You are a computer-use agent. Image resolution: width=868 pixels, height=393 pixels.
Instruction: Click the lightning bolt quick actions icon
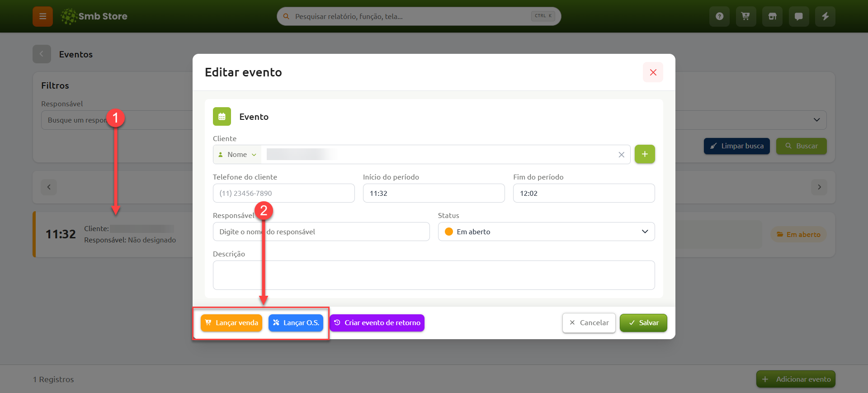pos(825,16)
